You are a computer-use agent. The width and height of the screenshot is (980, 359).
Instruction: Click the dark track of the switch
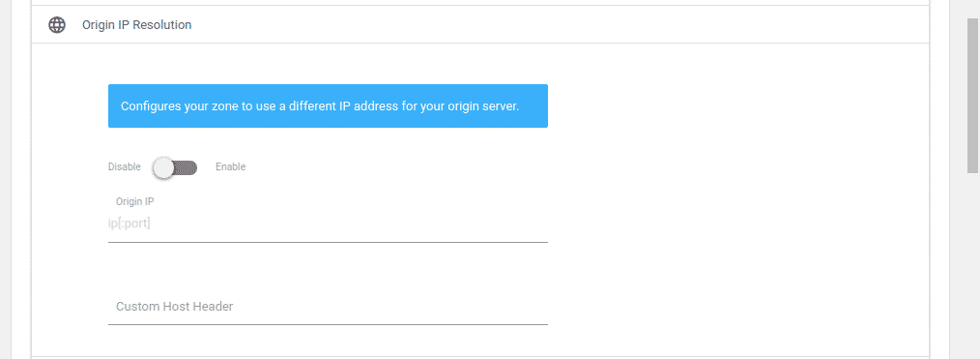click(x=187, y=167)
